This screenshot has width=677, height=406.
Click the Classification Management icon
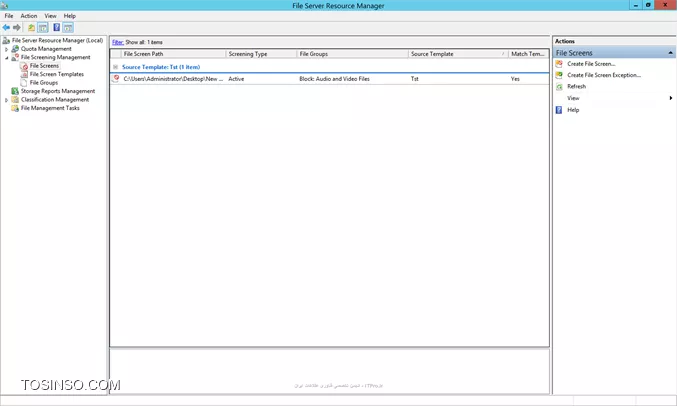point(15,99)
